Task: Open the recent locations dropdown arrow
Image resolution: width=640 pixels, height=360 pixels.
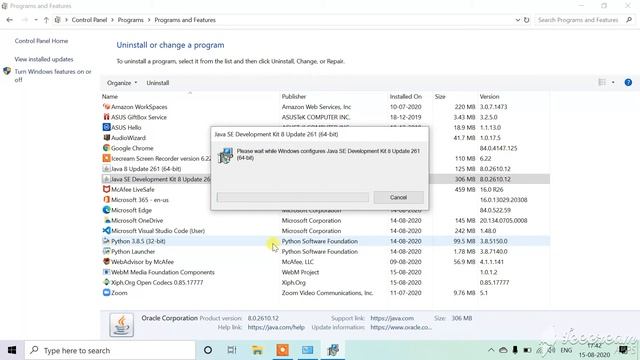Action: point(36,20)
